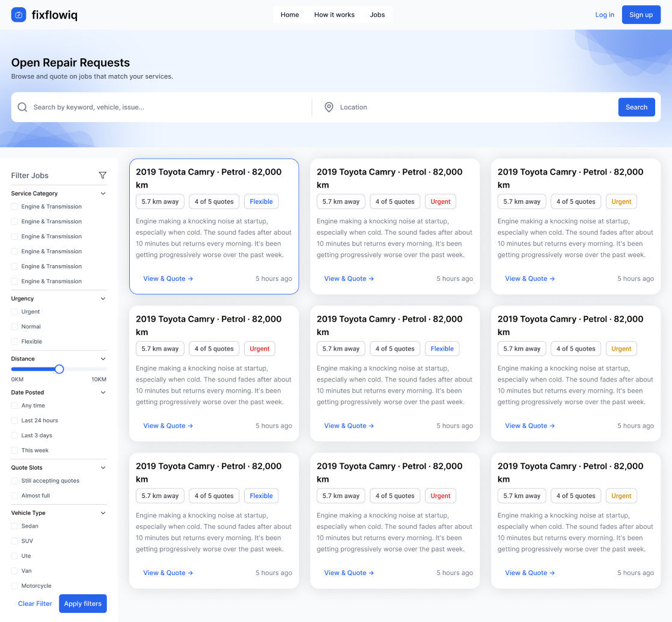Check the Sedan vehicle checkbox
This screenshot has width=672, height=622.
pyautogui.click(x=14, y=526)
